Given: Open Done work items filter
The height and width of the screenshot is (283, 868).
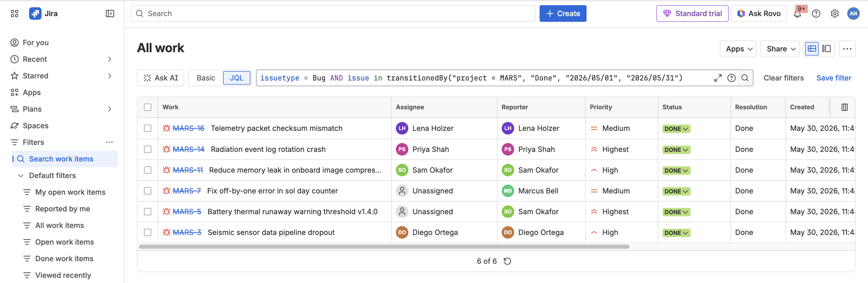Looking at the screenshot, I should tap(64, 259).
